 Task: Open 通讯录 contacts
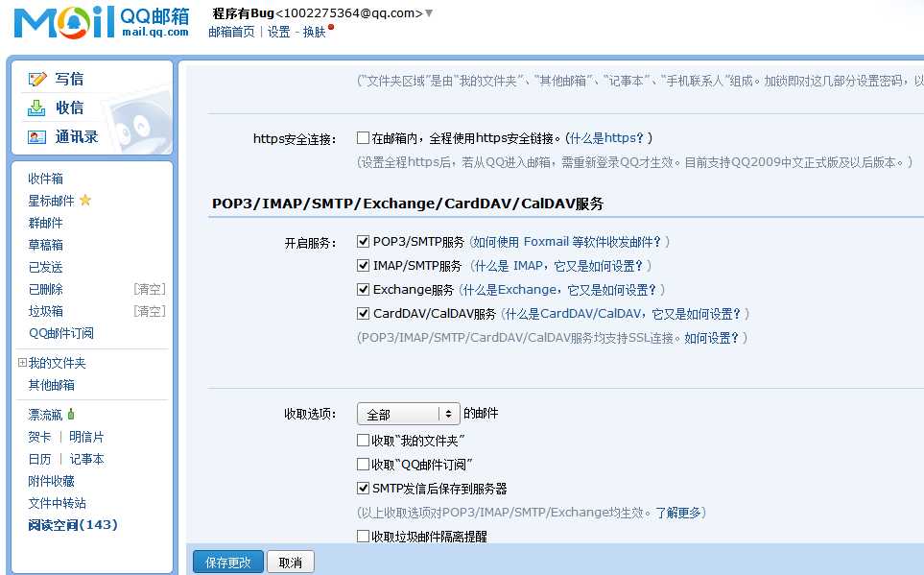click(77, 137)
